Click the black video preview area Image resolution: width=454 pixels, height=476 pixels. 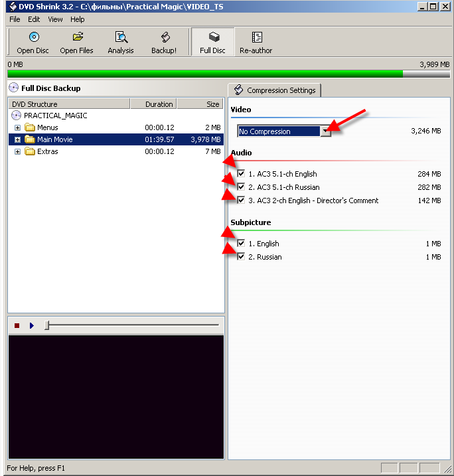(116, 397)
